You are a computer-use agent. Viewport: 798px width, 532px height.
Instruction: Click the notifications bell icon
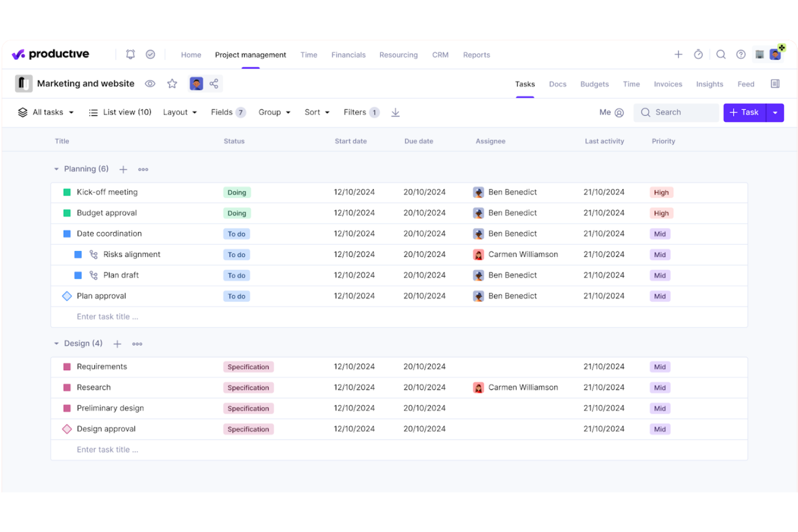130,54
